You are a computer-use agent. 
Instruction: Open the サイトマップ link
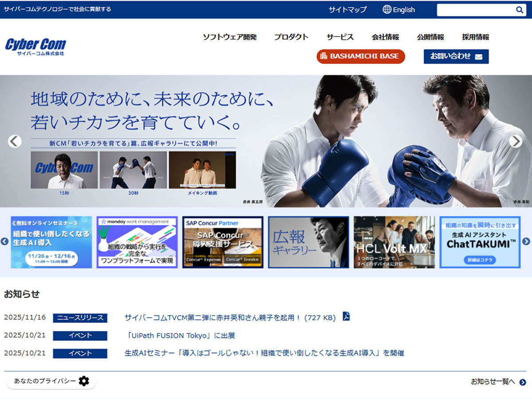(348, 9)
